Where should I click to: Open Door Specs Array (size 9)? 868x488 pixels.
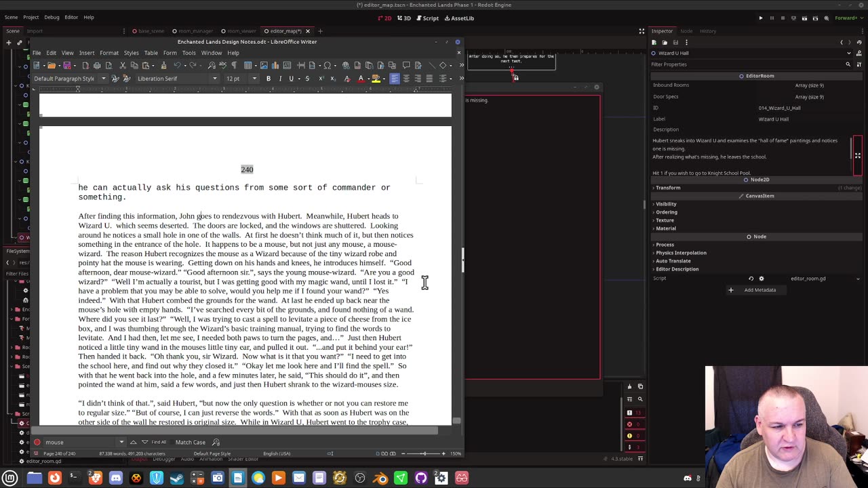(x=809, y=97)
